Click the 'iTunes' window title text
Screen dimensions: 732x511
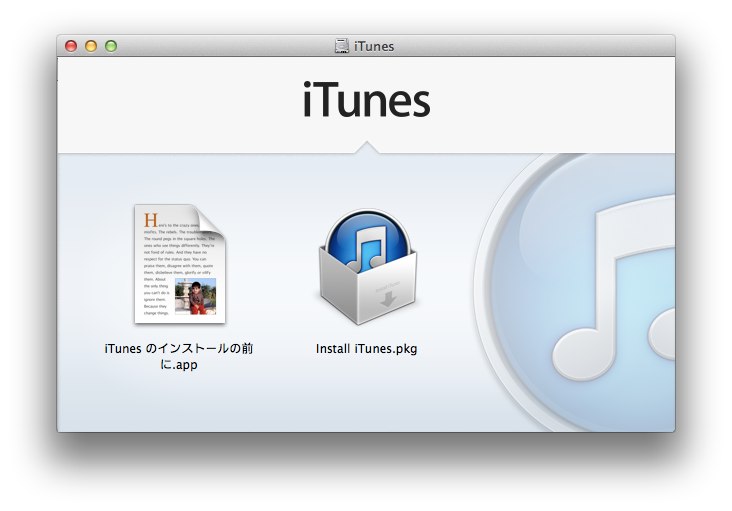click(374, 46)
